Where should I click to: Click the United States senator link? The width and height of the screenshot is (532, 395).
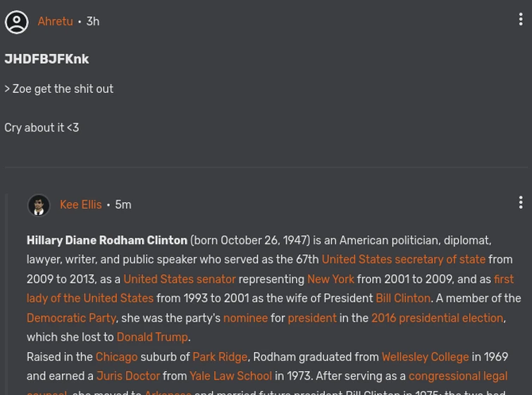coord(179,280)
